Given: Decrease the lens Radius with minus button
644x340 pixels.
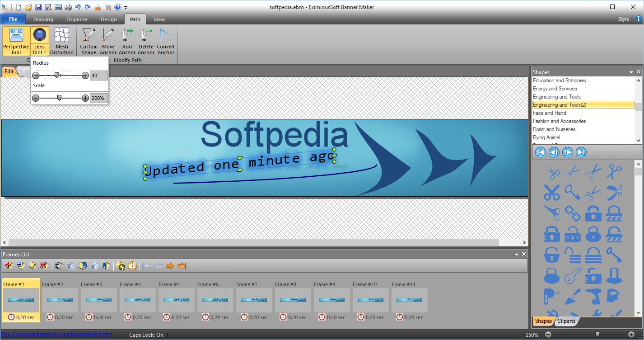Looking at the screenshot, I should pyautogui.click(x=36, y=76).
